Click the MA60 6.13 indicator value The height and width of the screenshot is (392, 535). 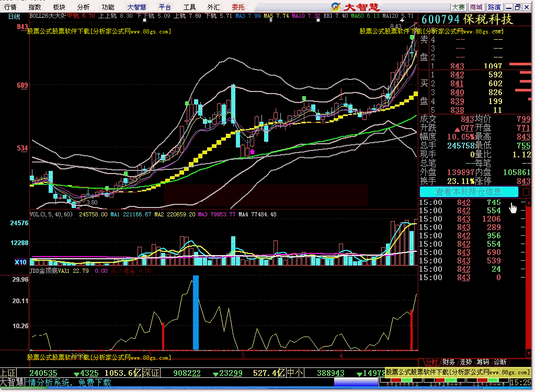click(x=365, y=16)
